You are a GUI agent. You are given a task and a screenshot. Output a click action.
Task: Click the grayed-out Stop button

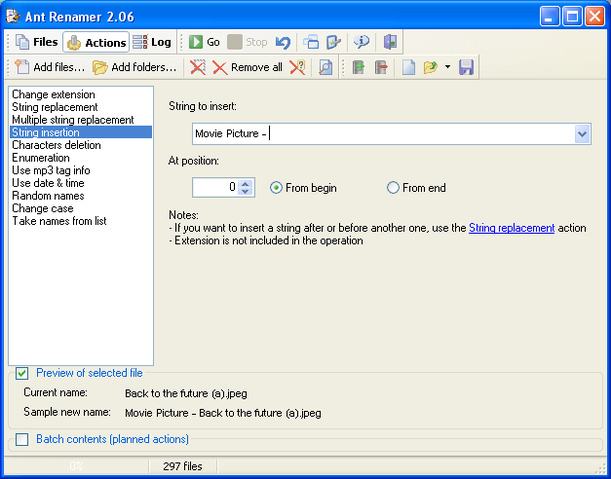click(247, 42)
